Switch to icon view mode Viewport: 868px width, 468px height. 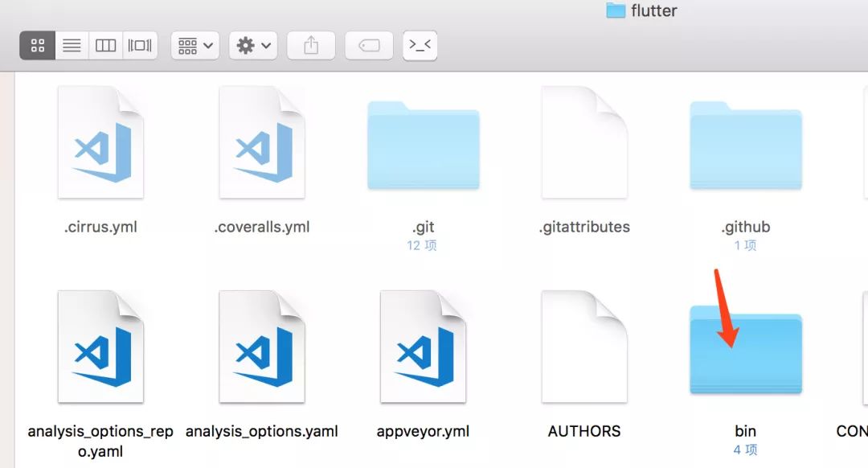37,45
